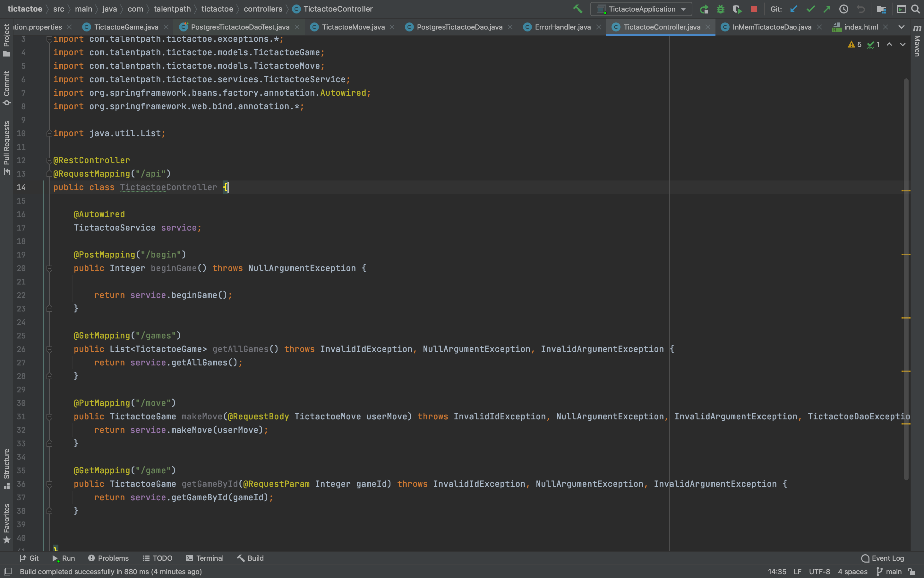This screenshot has height=578, width=924.
Task: Click the talentpath breadcrumb segment
Action: coord(172,9)
